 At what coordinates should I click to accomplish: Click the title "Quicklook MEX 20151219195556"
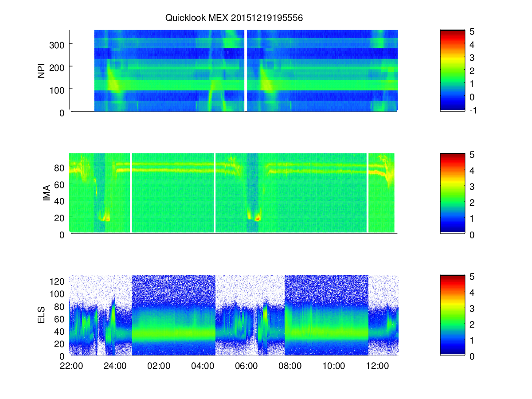[234, 18]
